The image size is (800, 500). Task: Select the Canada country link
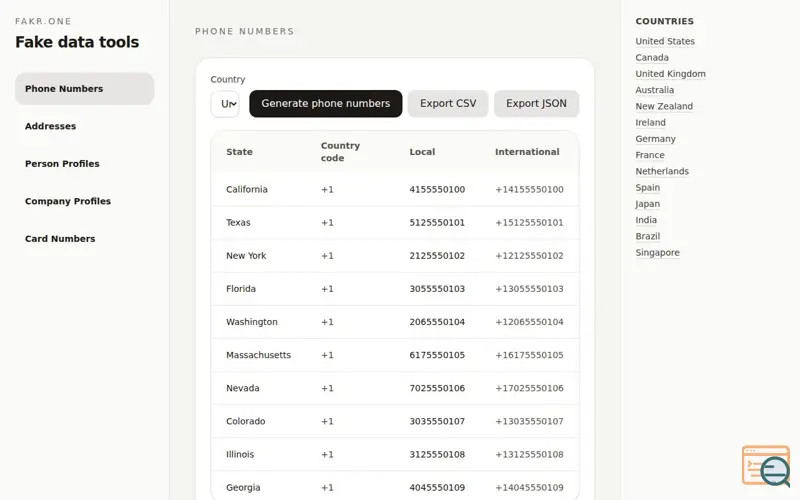pos(652,58)
